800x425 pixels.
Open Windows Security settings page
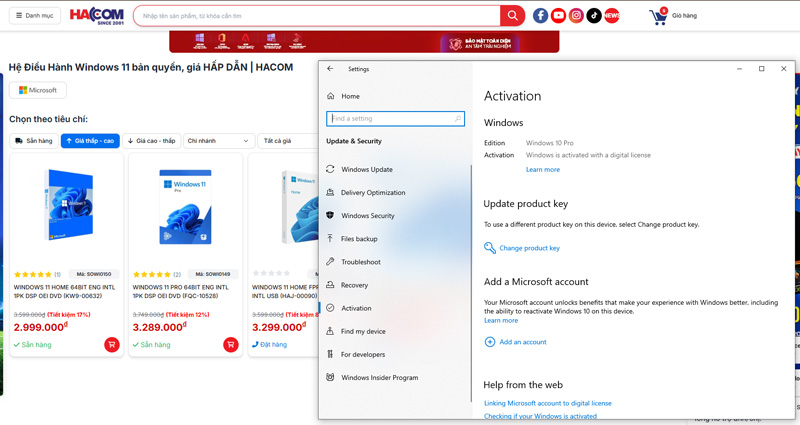click(368, 216)
